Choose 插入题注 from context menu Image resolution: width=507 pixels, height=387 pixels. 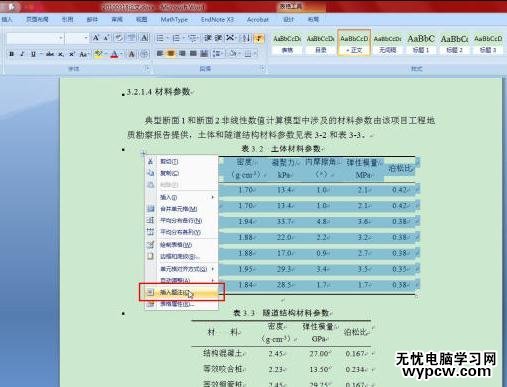[x=182, y=292]
